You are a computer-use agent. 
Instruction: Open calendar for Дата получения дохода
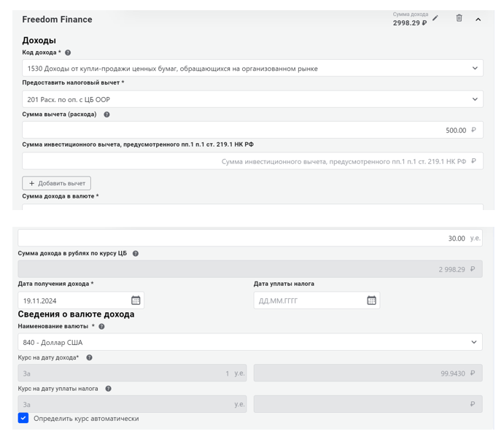pyautogui.click(x=136, y=301)
